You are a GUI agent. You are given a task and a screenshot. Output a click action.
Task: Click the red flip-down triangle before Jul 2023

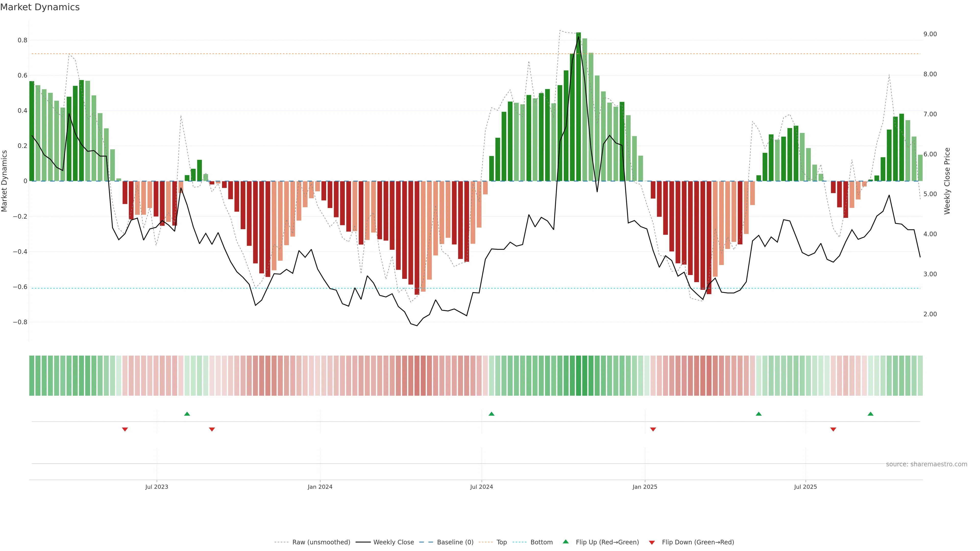click(x=125, y=429)
